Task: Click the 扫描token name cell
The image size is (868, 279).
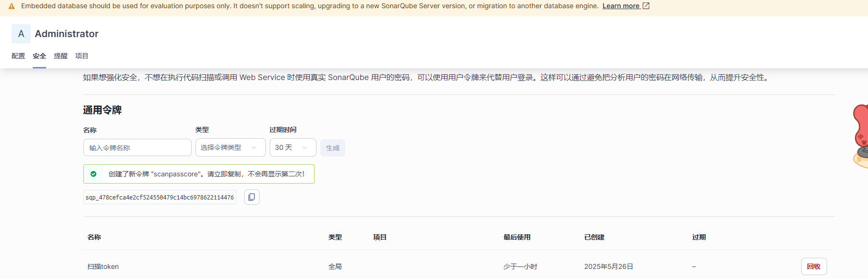Action: tap(103, 266)
